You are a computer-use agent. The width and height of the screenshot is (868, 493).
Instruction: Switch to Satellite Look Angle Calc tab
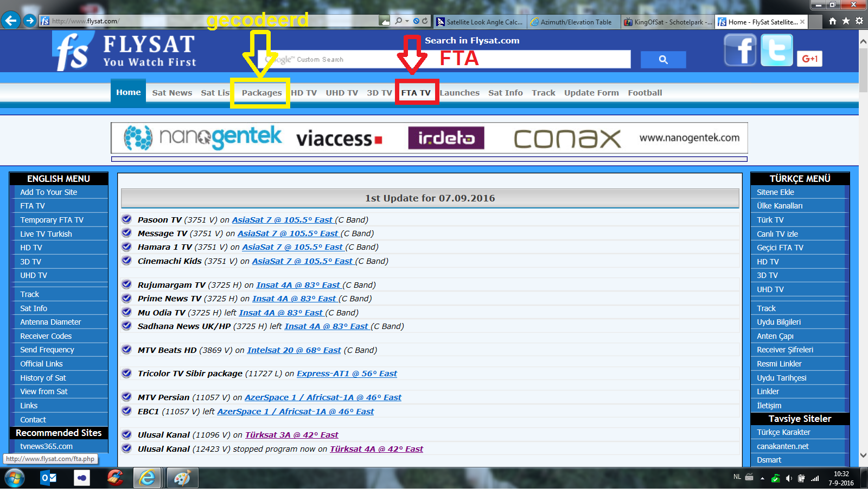(x=481, y=22)
